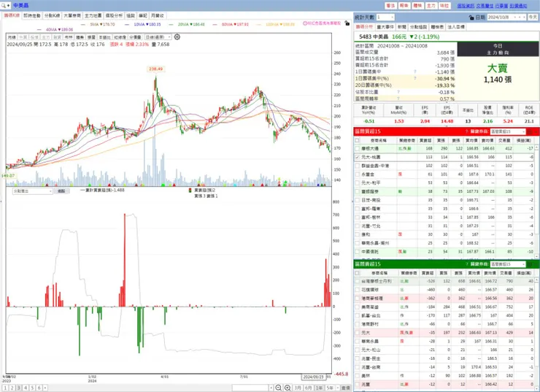540x392 pixels.
Task: Click the 主力 red button in top bar
Action: tap(431, 6)
